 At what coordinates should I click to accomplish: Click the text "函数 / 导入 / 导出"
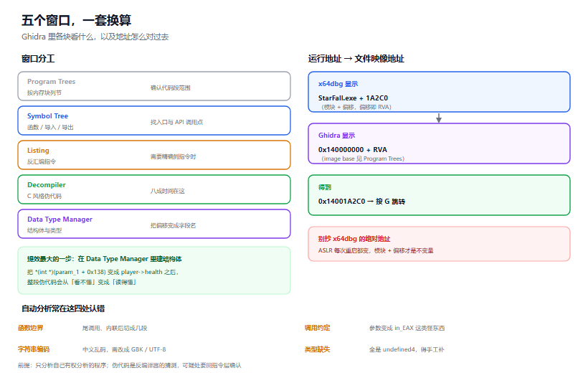pos(50,127)
